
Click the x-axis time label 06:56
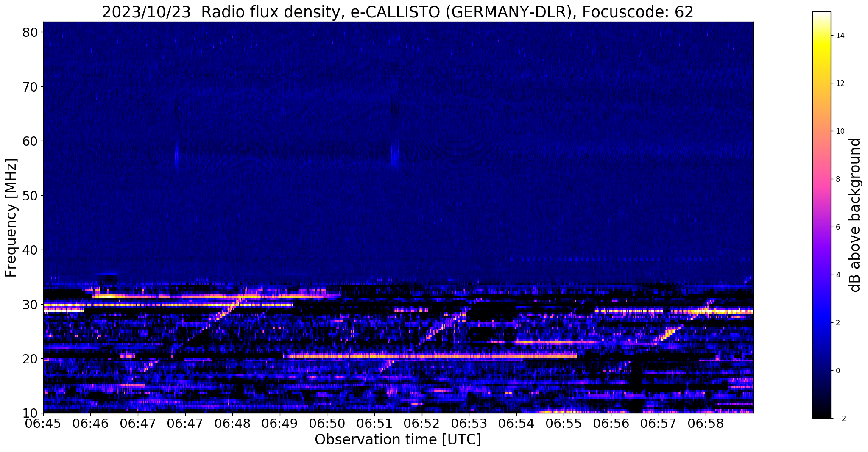[x=611, y=424]
